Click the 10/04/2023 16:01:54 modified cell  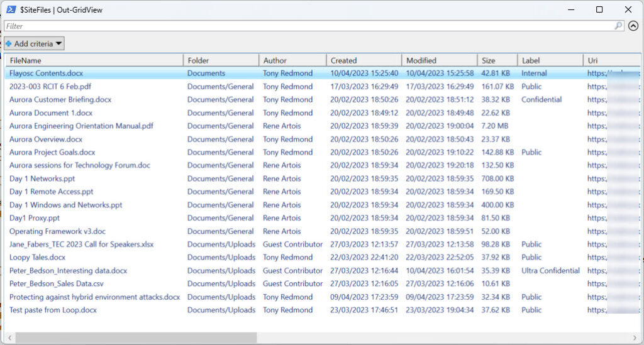point(440,271)
